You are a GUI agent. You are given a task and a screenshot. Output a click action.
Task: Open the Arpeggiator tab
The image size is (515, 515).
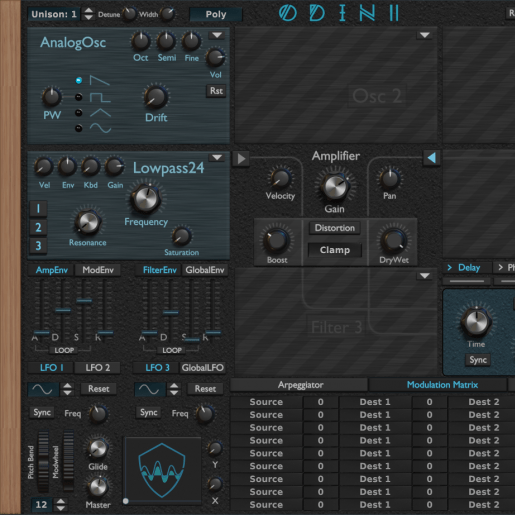pyautogui.click(x=300, y=385)
